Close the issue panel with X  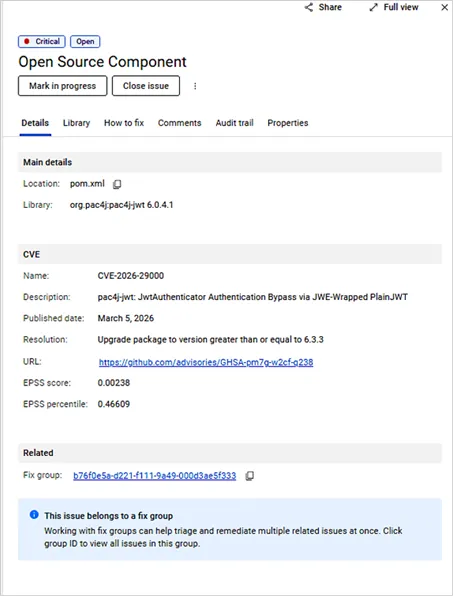(444, 7)
